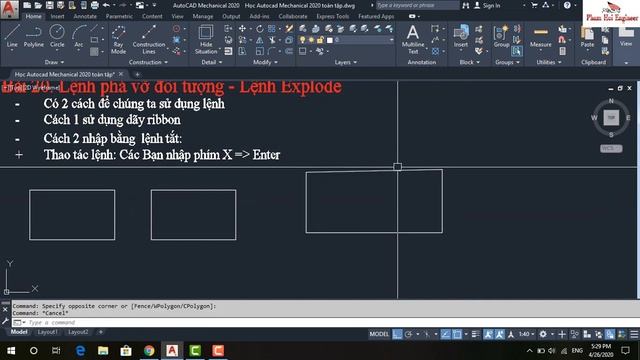
Task: Open Chrome from the taskbar
Action: [x=149, y=351]
